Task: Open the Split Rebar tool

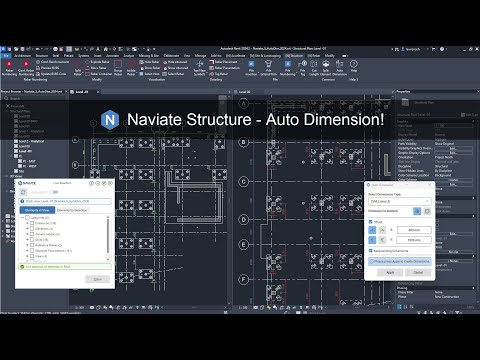Action: (78, 68)
